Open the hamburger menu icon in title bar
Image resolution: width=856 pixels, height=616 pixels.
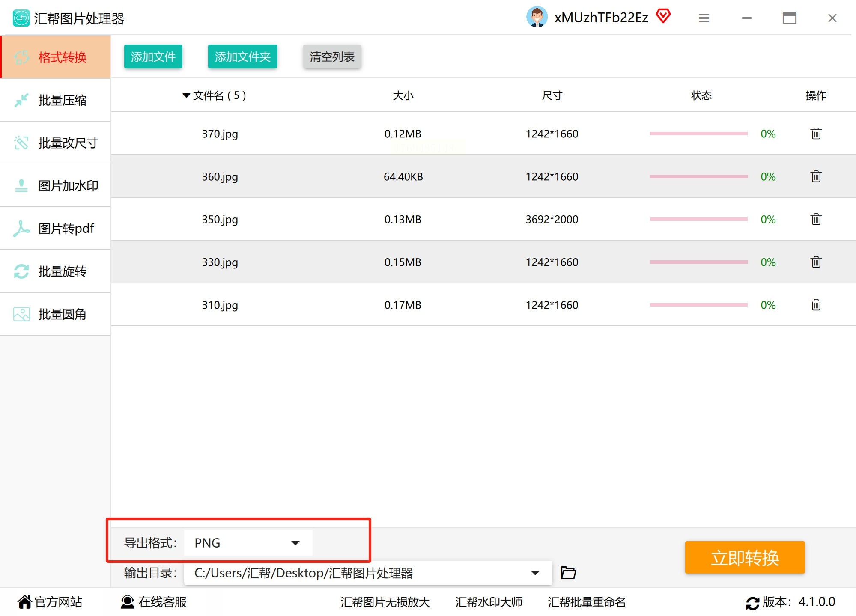pos(704,18)
